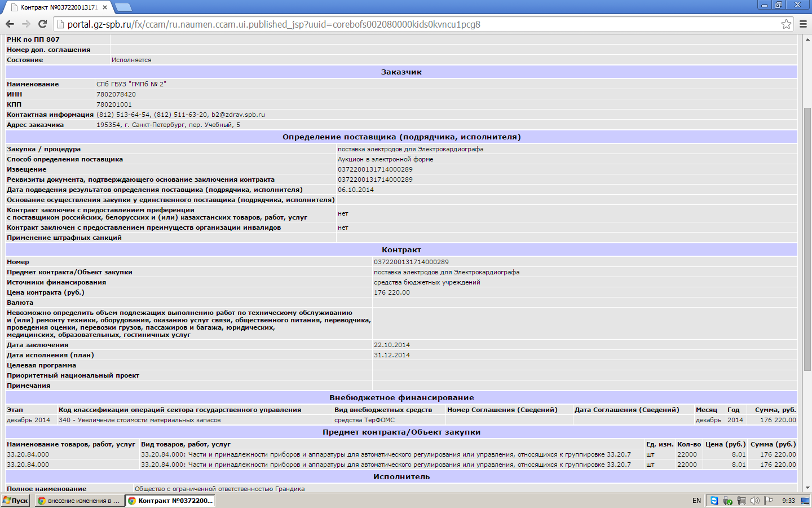Click the customer address 195354 Санкт-Петербург
The height and width of the screenshot is (508, 812).
(x=168, y=125)
